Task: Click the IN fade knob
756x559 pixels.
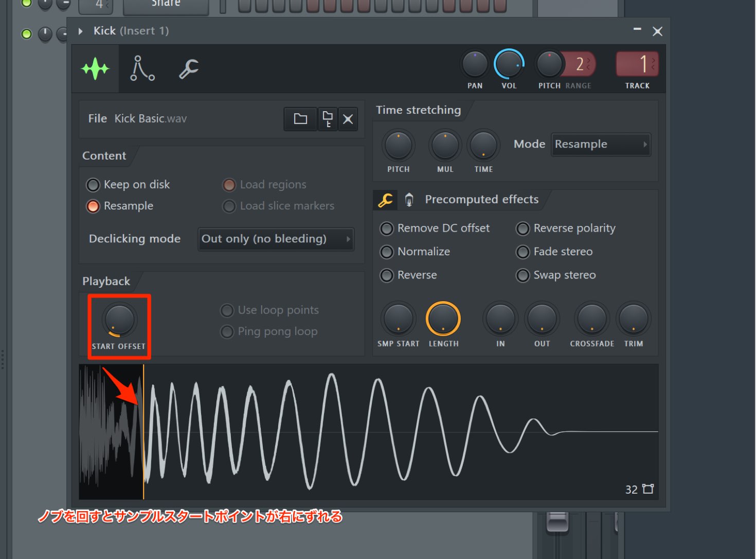Action: 500,319
